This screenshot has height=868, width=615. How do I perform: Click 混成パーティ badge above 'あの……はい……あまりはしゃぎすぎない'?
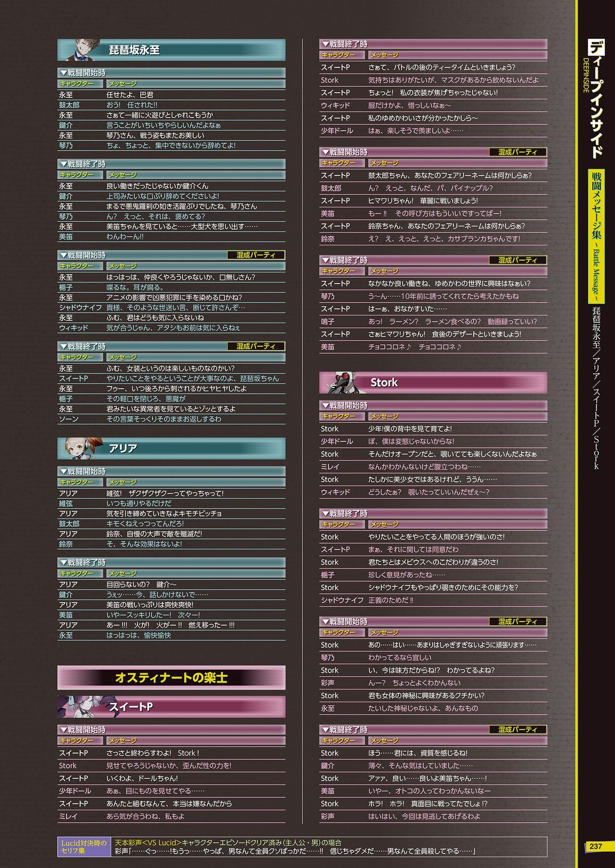pyautogui.click(x=518, y=622)
